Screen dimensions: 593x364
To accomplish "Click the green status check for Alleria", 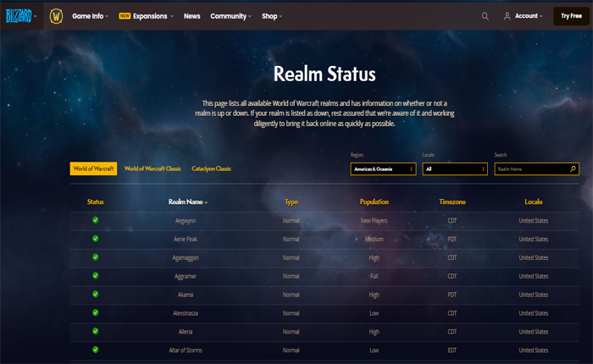I will [x=95, y=331].
